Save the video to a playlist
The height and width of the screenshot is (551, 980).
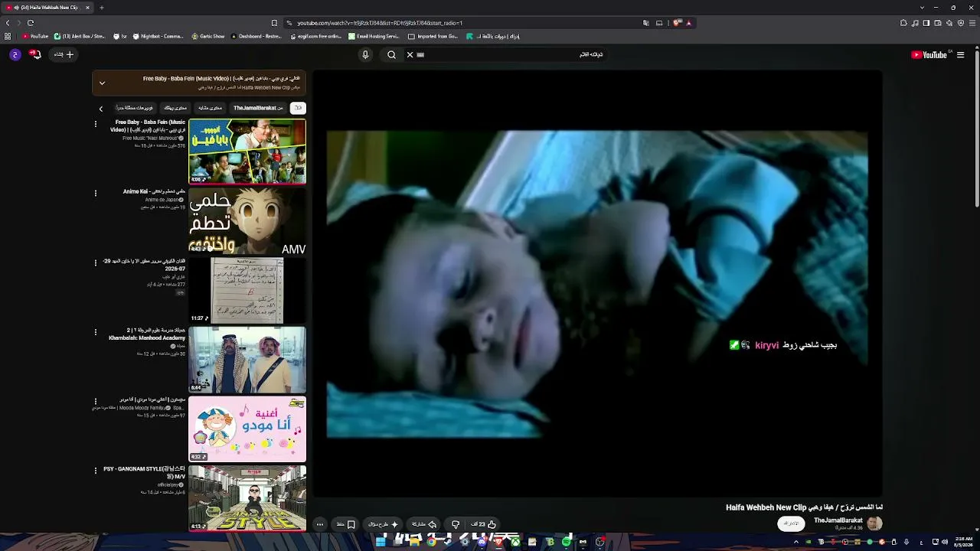coord(346,524)
